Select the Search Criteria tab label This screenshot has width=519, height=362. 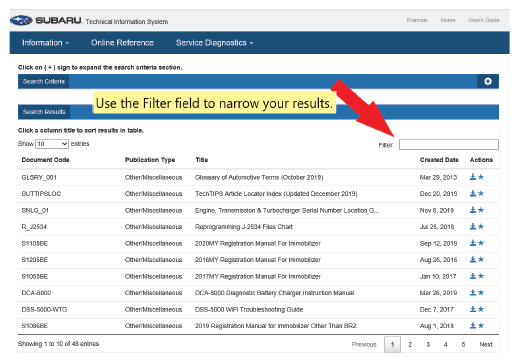(x=44, y=81)
